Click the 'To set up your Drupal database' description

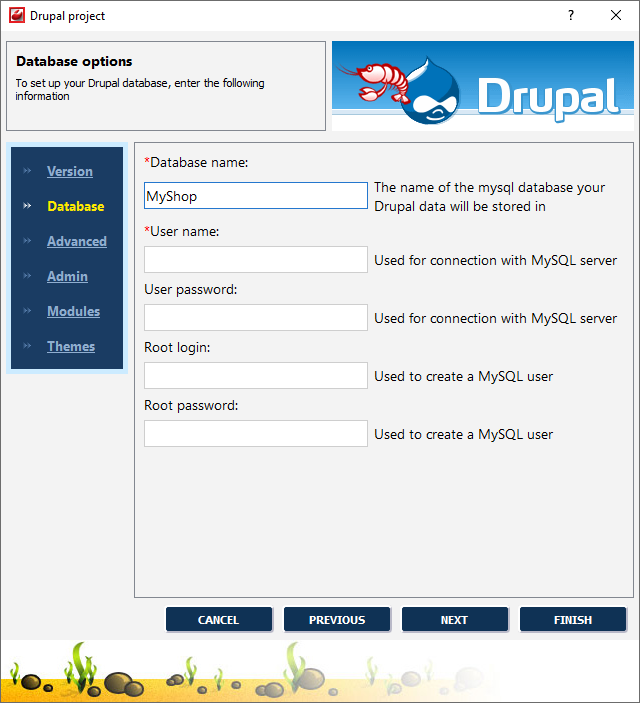[x=140, y=89]
